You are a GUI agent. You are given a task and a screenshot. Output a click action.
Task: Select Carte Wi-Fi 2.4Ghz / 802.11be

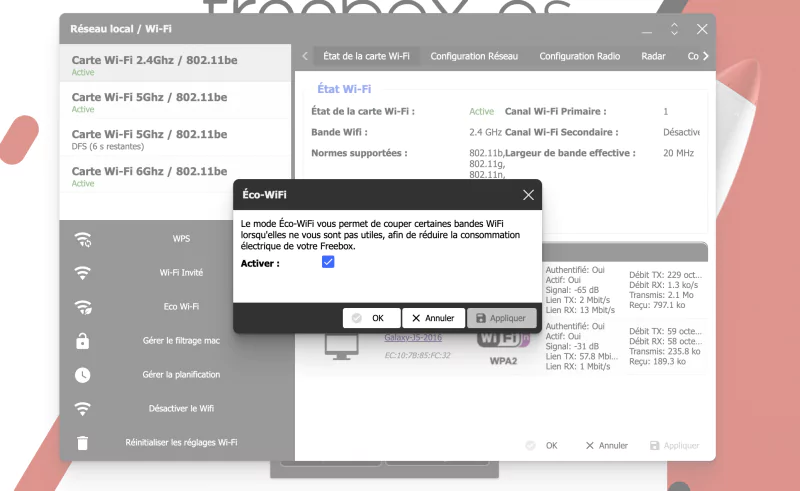176,63
